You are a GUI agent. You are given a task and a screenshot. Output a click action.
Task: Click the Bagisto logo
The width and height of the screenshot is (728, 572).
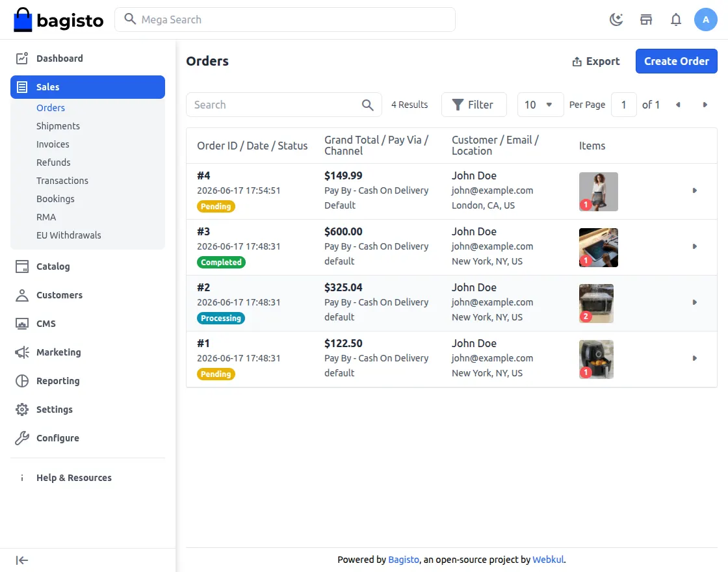pyautogui.click(x=58, y=19)
